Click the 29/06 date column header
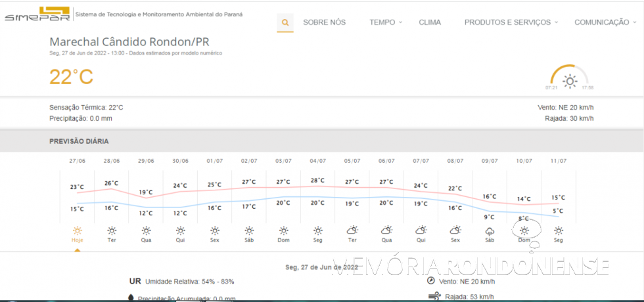The width and height of the screenshot is (644, 302). tap(146, 161)
